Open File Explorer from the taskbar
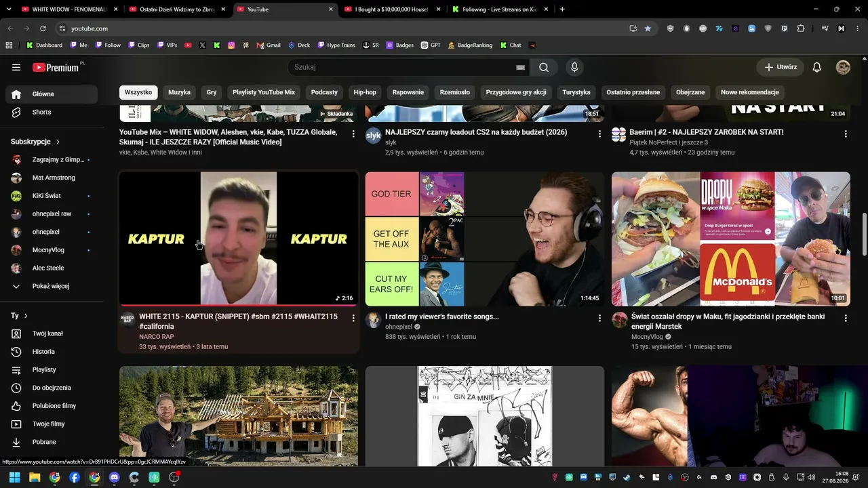The image size is (868, 488). coord(35,477)
